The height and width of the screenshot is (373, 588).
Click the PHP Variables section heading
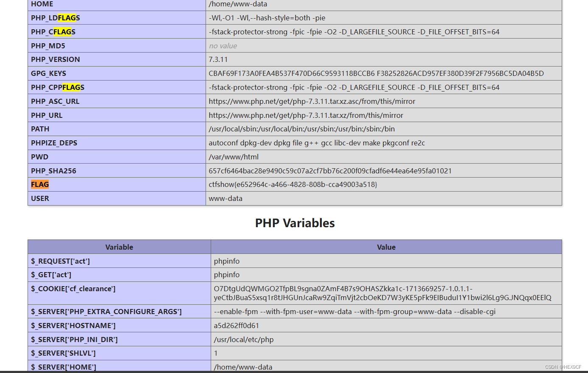click(x=295, y=223)
